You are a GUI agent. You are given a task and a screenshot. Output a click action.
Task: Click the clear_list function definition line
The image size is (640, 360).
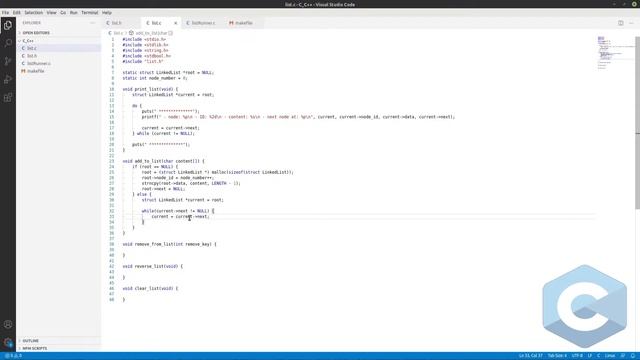[150, 288]
